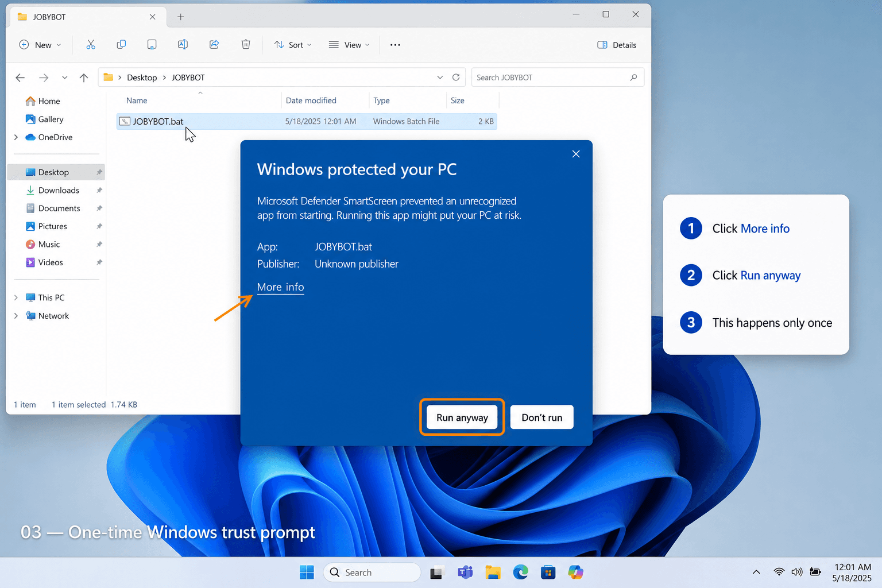The height and width of the screenshot is (588, 882).
Task: Open the View dropdown
Action: coord(349,45)
